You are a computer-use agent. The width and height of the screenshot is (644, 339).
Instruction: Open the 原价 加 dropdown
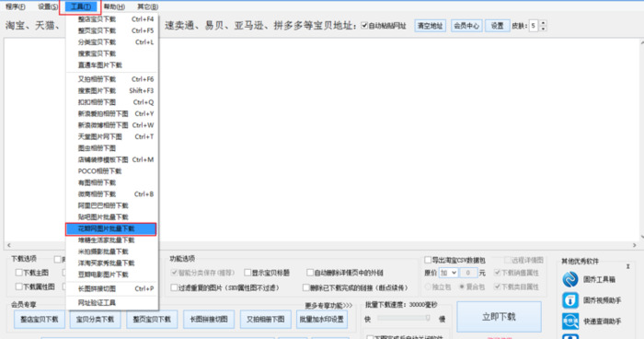pyautogui.click(x=448, y=273)
